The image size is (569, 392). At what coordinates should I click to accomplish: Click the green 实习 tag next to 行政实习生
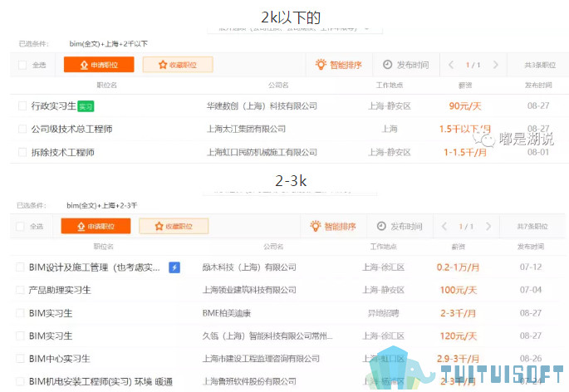(x=86, y=106)
